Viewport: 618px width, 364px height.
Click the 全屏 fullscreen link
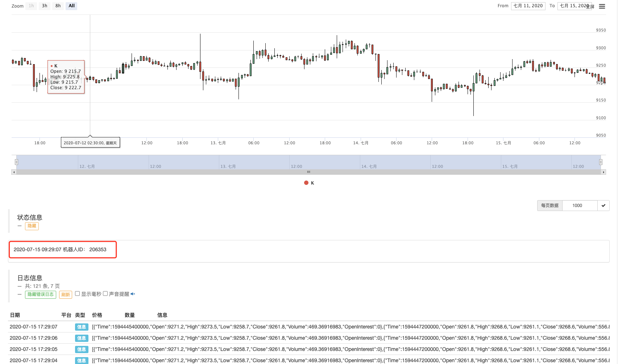(591, 7)
